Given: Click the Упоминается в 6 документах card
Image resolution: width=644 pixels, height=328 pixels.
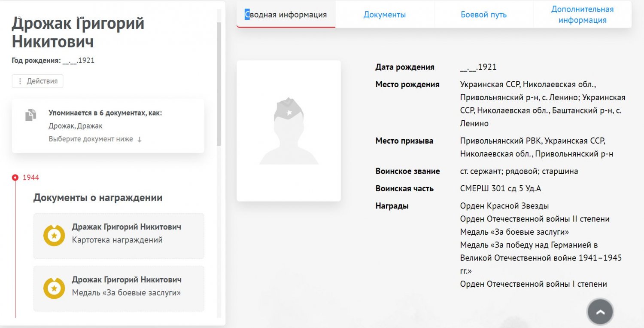Looking at the screenshot, I should (x=108, y=126).
